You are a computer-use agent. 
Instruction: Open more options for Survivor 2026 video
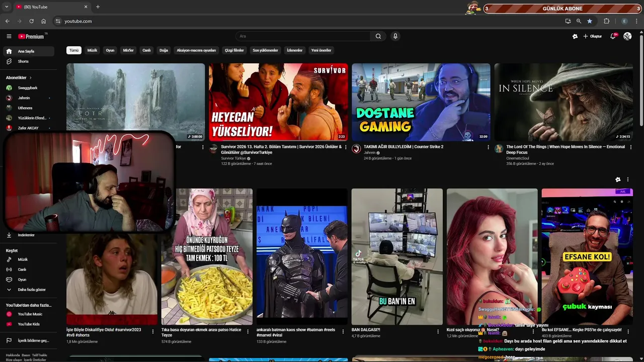pyautogui.click(x=346, y=147)
